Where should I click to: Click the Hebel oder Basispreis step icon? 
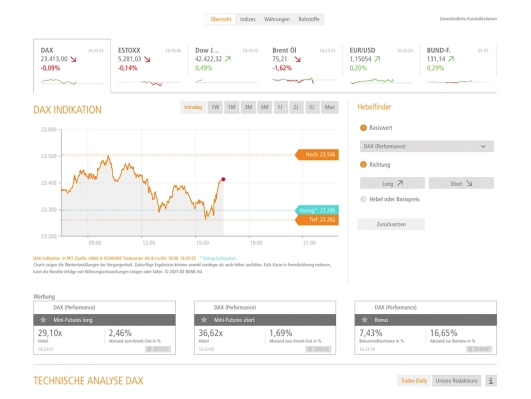(363, 199)
